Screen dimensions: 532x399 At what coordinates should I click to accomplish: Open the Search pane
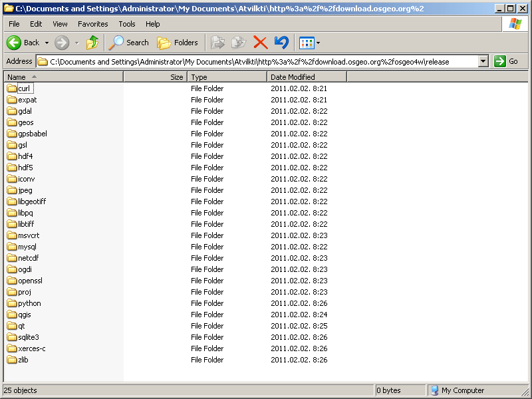pyautogui.click(x=128, y=43)
